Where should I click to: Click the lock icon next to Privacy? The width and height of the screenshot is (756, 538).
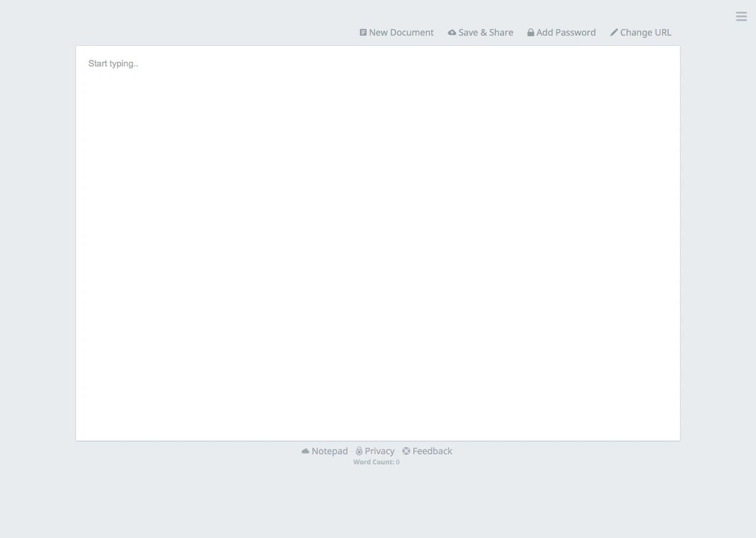point(359,451)
